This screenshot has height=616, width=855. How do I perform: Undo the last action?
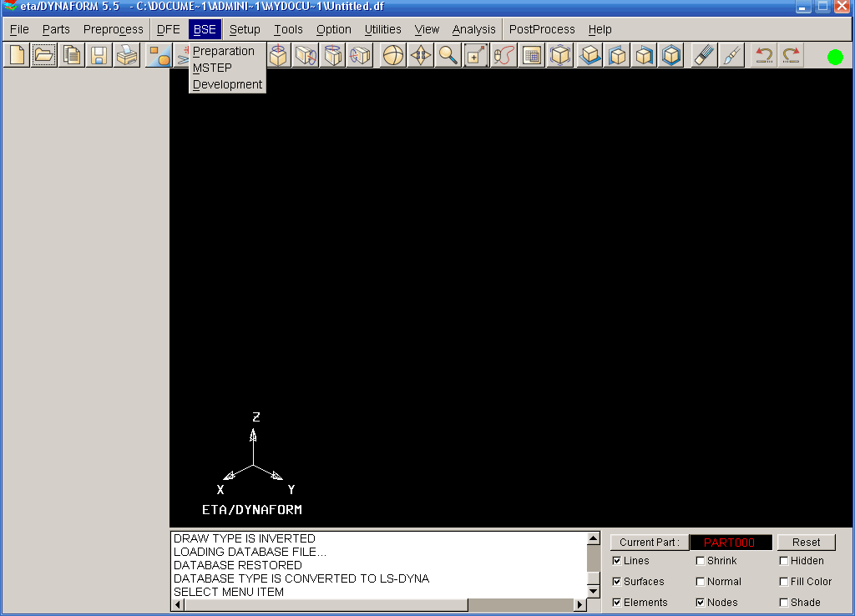coord(763,55)
